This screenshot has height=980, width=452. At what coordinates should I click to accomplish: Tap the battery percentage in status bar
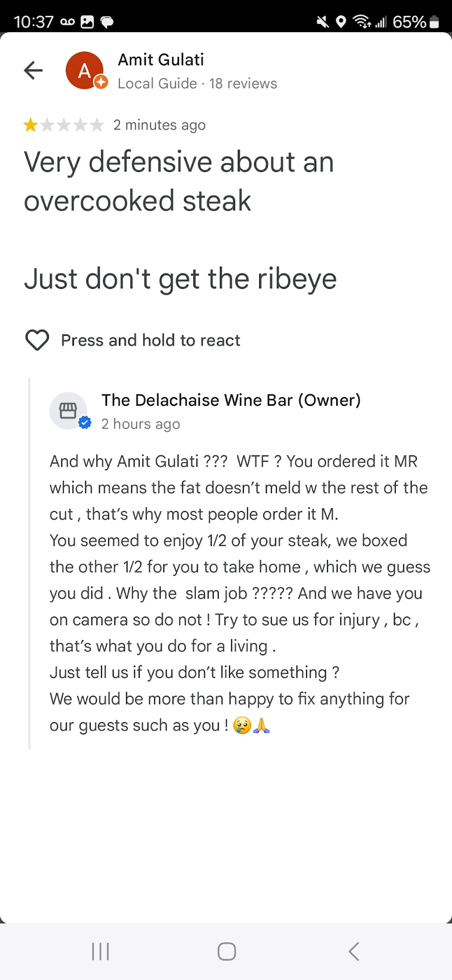coord(409,22)
